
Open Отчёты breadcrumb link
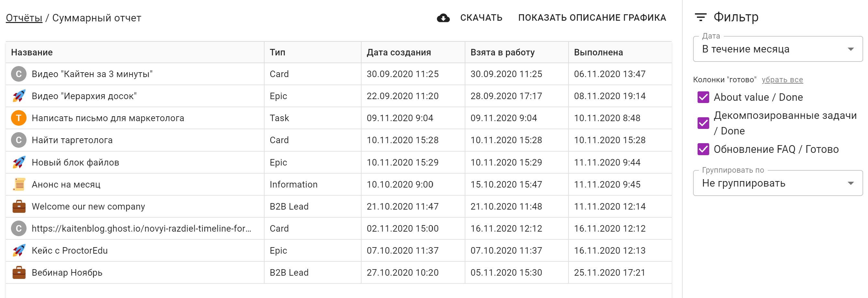[24, 18]
